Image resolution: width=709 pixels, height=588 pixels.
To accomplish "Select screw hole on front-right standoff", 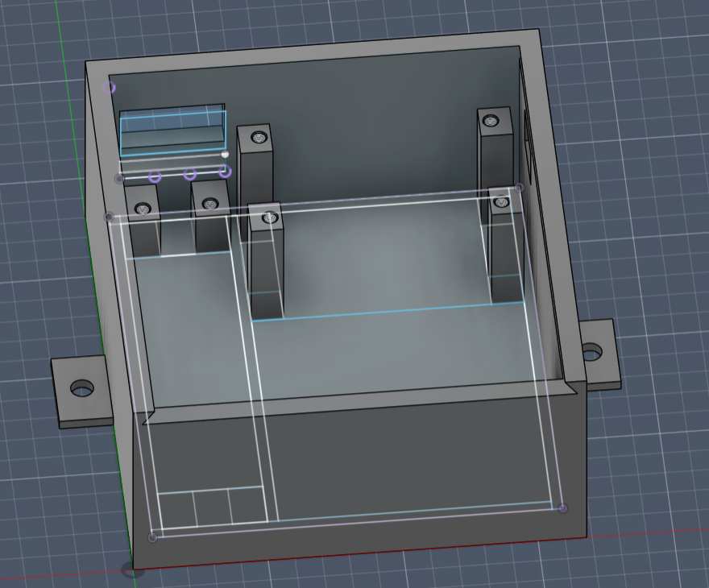I will 501,201.
